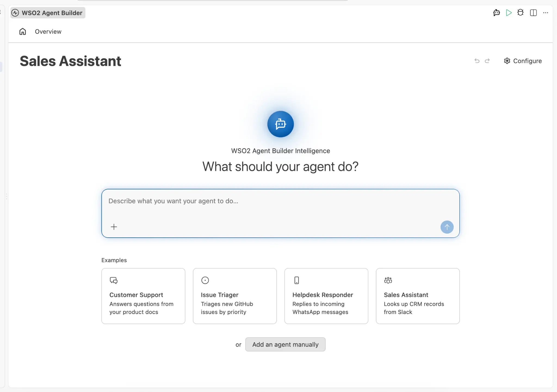Screen dimensions: 557x392
Task: Focus the agent description input field
Action: click(x=280, y=213)
